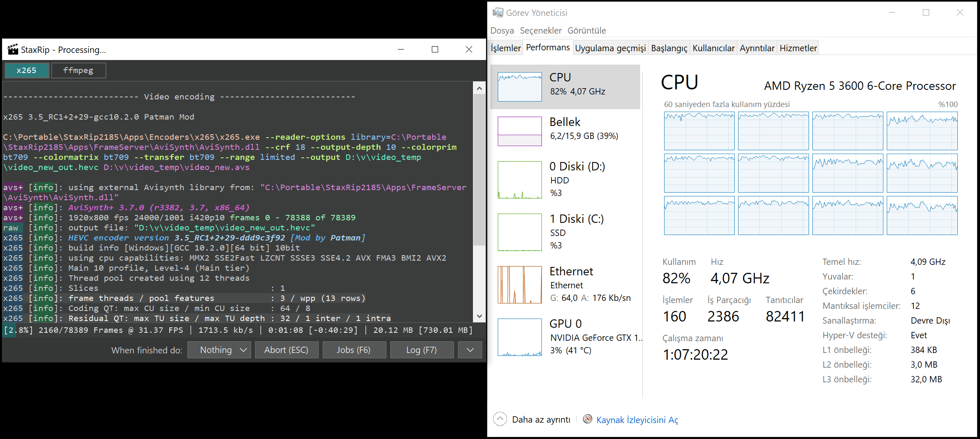This screenshot has width=980, height=439.
Task: Click the Resource Monitor icon beside the link
Action: pyautogui.click(x=587, y=419)
